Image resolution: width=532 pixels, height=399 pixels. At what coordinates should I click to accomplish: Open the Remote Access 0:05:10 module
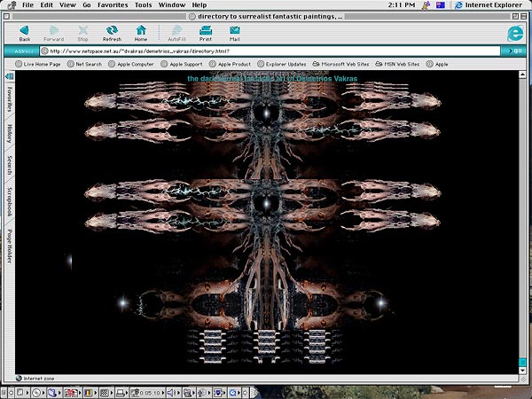tap(145, 393)
